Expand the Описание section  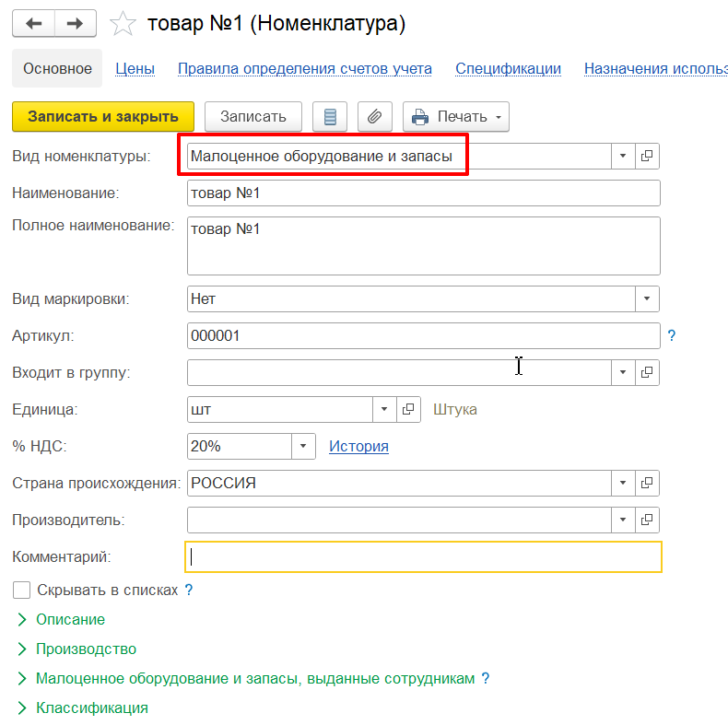pos(70,619)
